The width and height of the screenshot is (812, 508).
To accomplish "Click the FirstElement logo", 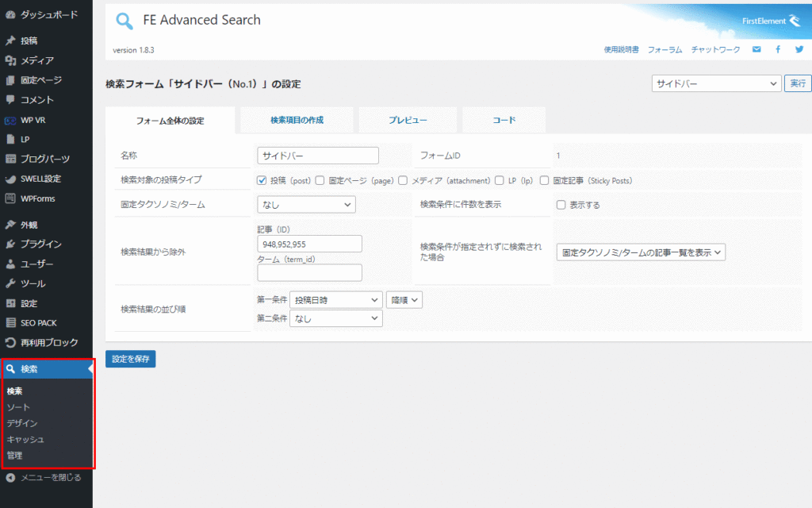I will pyautogui.click(x=771, y=21).
